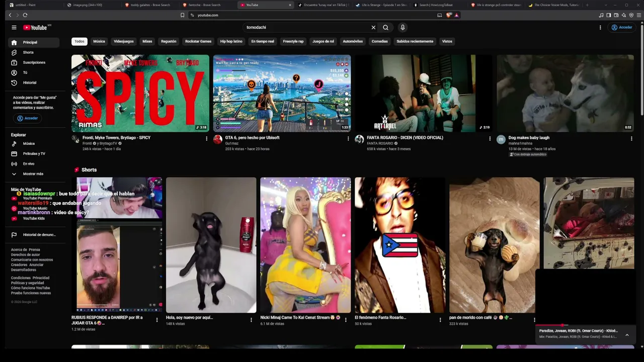Image resolution: width=644 pixels, height=362 pixels.
Task: Select the Todos filter chip
Action: (x=79, y=41)
